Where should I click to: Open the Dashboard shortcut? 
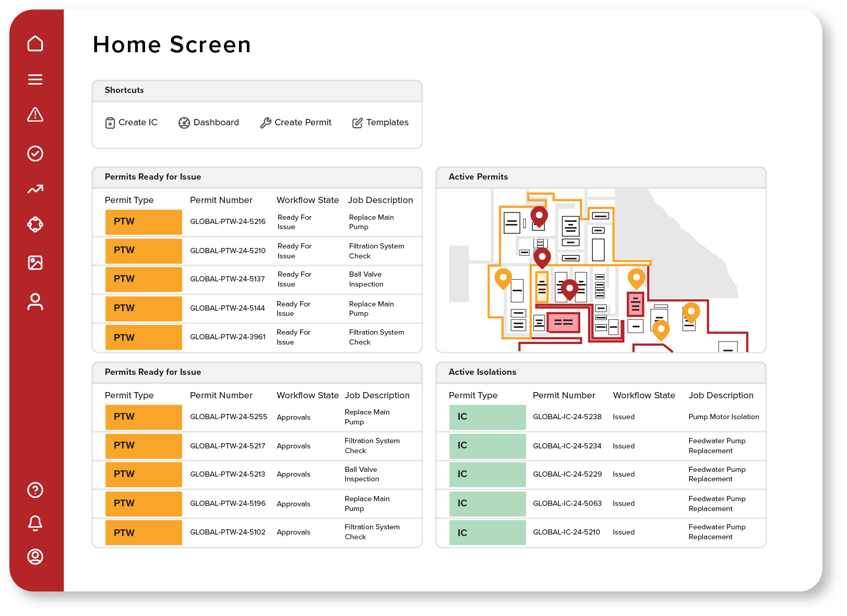pyautogui.click(x=209, y=122)
